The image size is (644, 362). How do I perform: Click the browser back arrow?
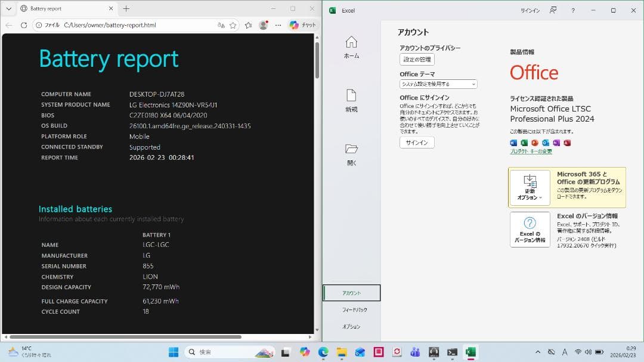click(x=9, y=25)
